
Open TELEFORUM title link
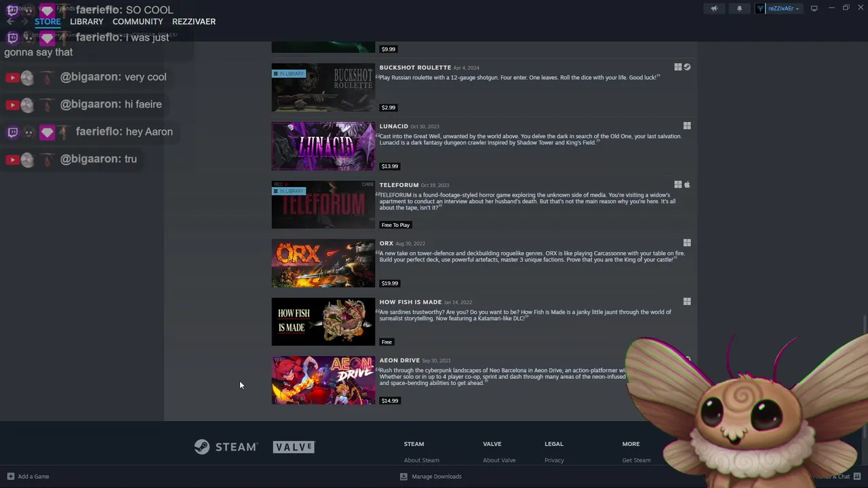(x=399, y=185)
